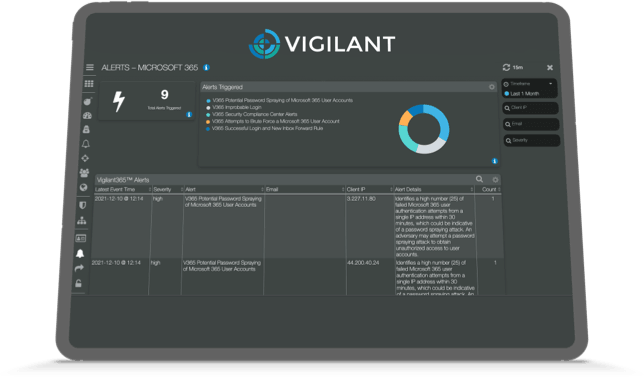Click the lightning bolt alerts icon
This screenshot has width=644, height=377.
point(119,101)
